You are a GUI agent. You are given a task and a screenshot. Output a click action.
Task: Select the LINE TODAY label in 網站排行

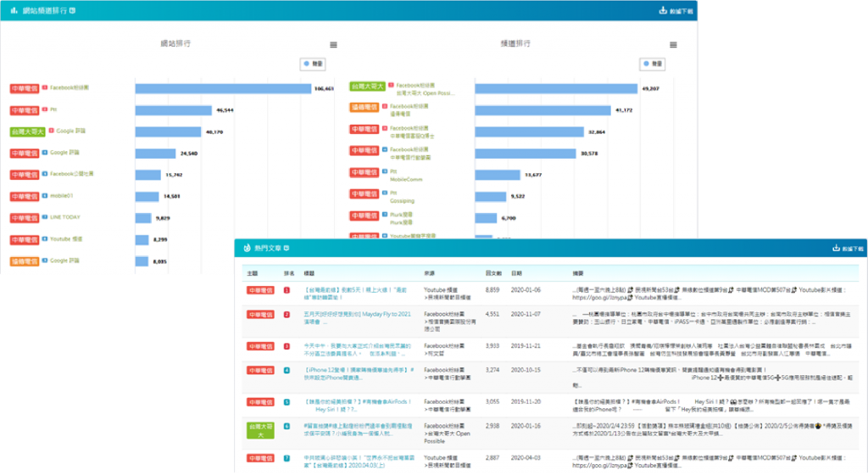[65, 217]
